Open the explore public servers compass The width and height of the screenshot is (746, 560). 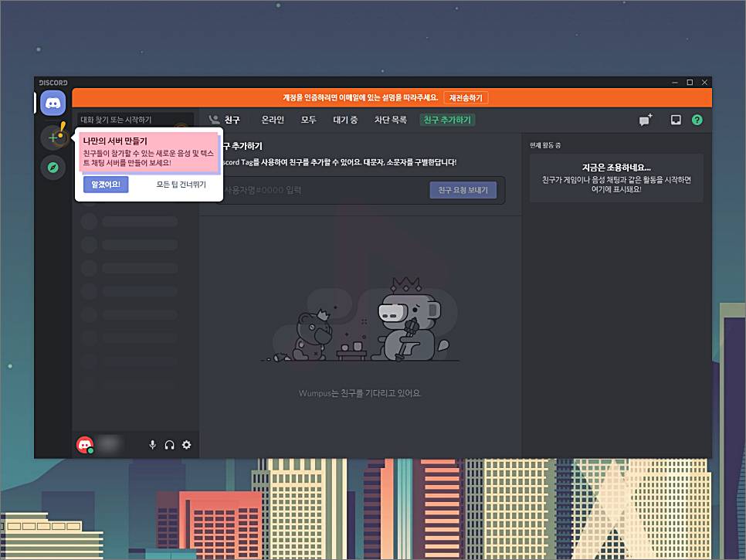point(53,168)
